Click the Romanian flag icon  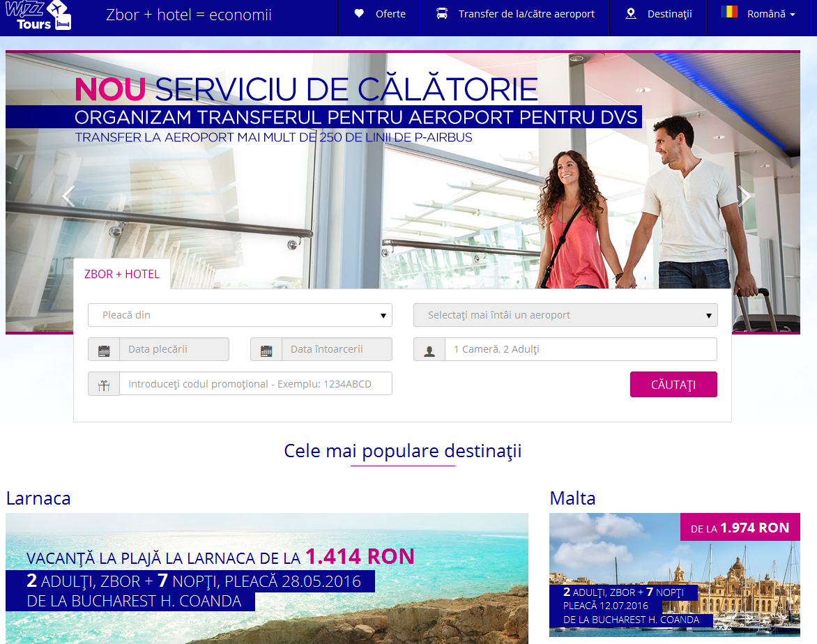pos(729,13)
